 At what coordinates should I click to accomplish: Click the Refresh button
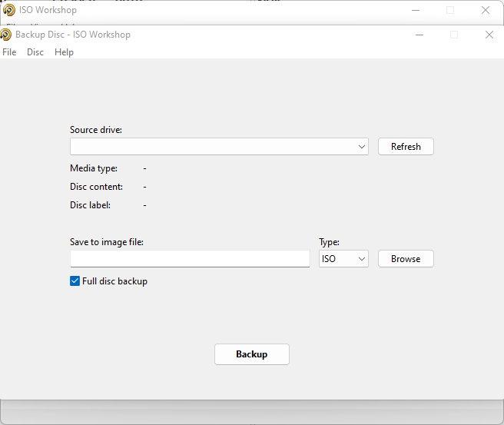click(x=406, y=147)
